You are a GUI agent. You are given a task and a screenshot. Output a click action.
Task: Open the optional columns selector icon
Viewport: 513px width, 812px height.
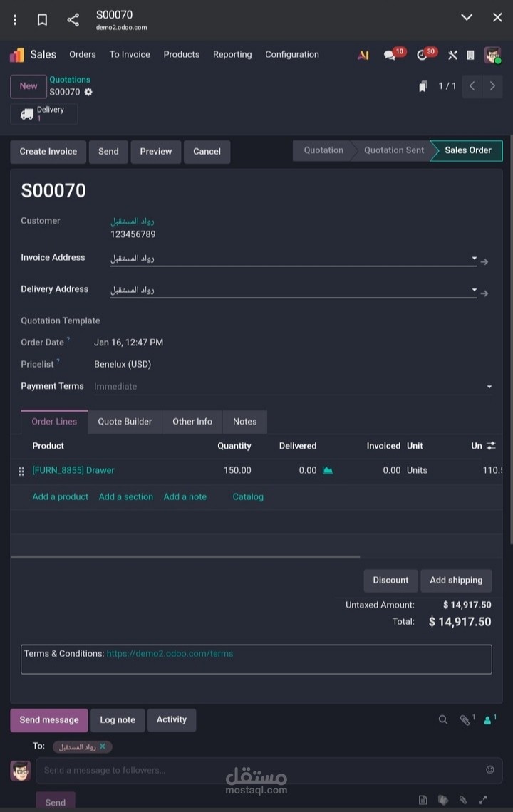click(491, 445)
